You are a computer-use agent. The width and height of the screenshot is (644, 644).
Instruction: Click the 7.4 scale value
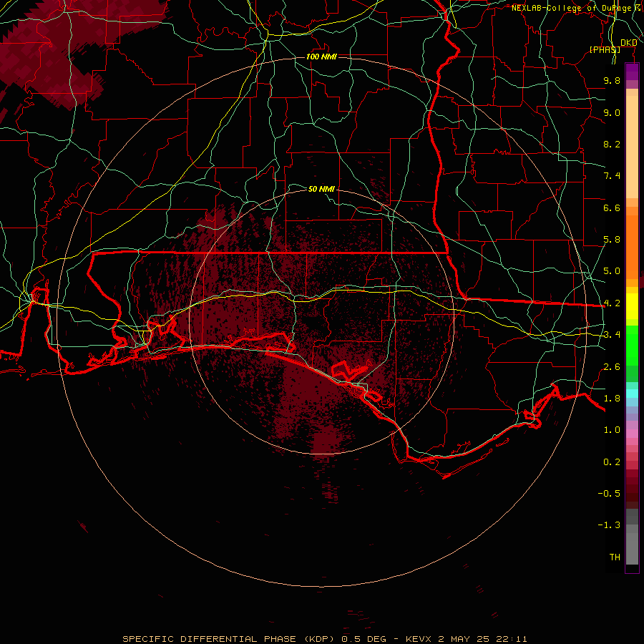[x=612, y=176]
